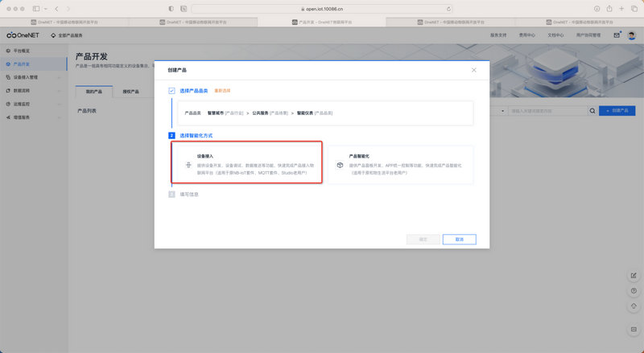The width and height of the screenshot is (644, 353).
Task: Toggle Safari sidebar button
Action: [36, 9]
